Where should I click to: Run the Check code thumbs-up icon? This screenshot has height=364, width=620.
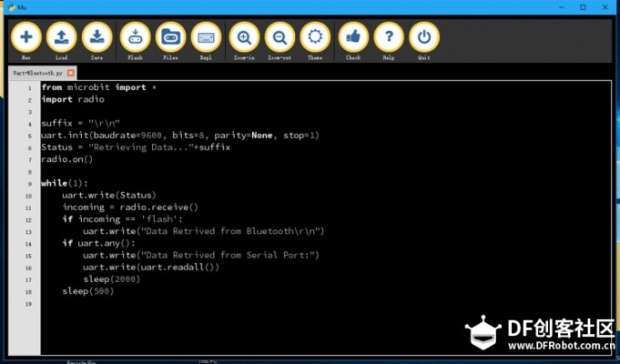[x=353, y=37]
